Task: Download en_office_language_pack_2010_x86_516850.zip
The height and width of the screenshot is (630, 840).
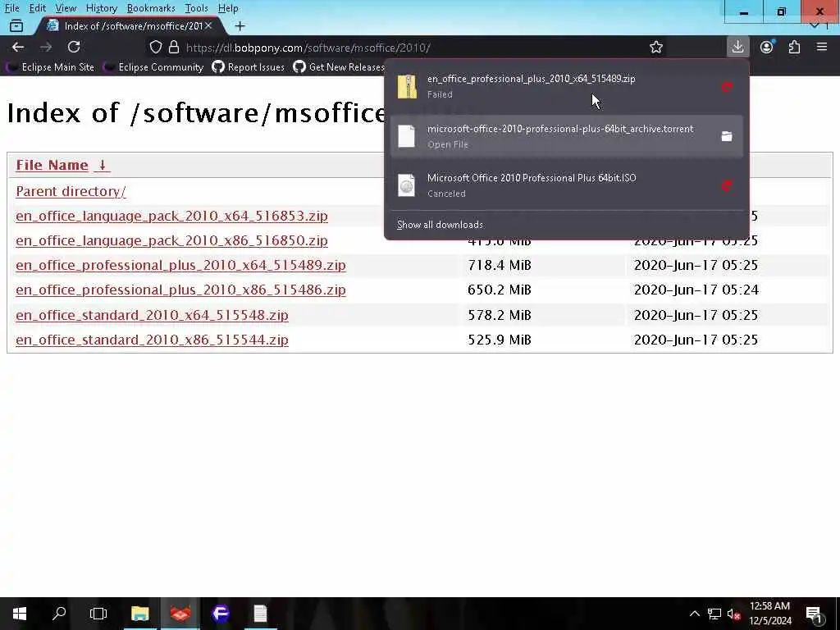Action: pyautogui.click(x=171, y=240)
